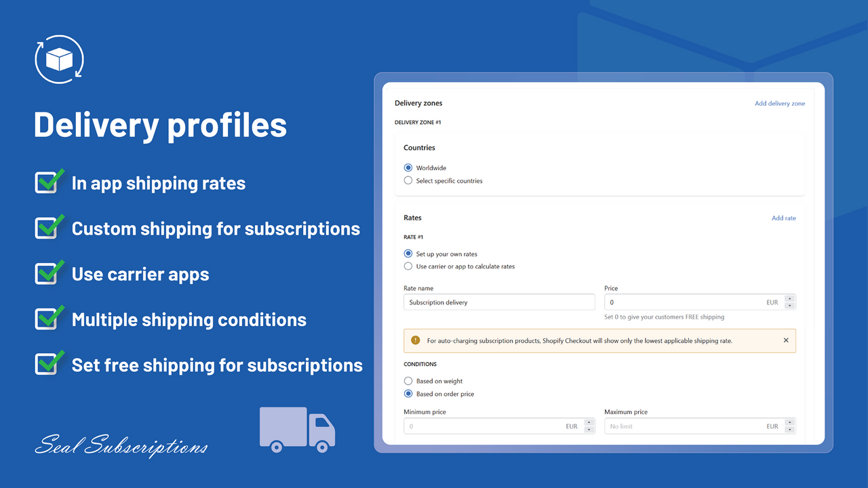Choose Use carrier or app to calculate rates

click(408, 266)
